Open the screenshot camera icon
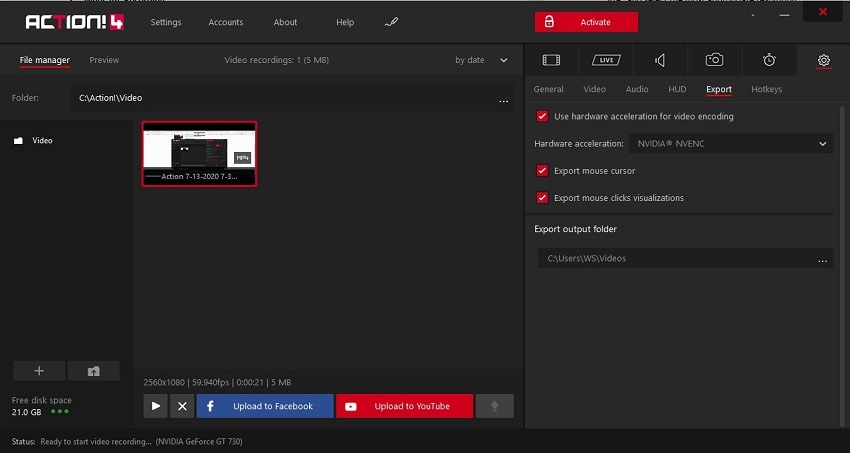Screen dimensions: 850x453 click(x=714, y=60)
